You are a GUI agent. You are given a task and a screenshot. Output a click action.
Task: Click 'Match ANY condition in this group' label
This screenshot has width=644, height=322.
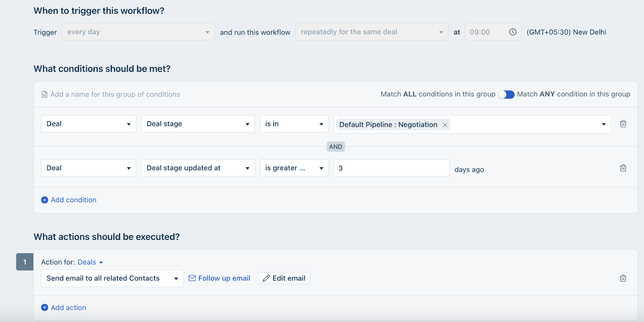tap(574, 94)
